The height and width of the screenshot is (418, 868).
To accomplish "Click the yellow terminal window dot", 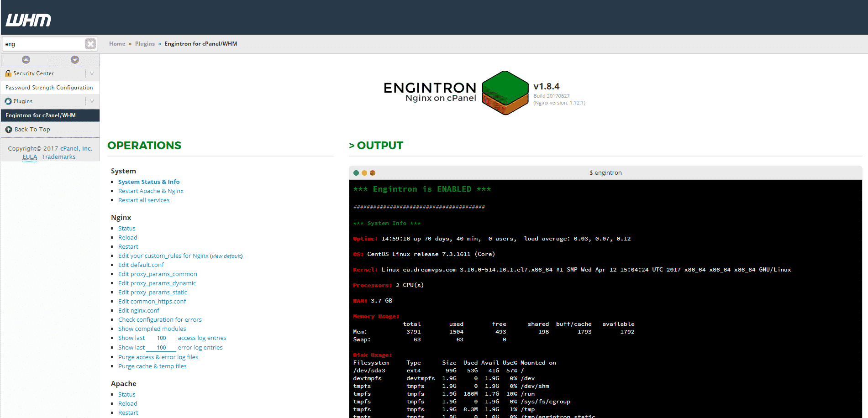I will point(364,173).
